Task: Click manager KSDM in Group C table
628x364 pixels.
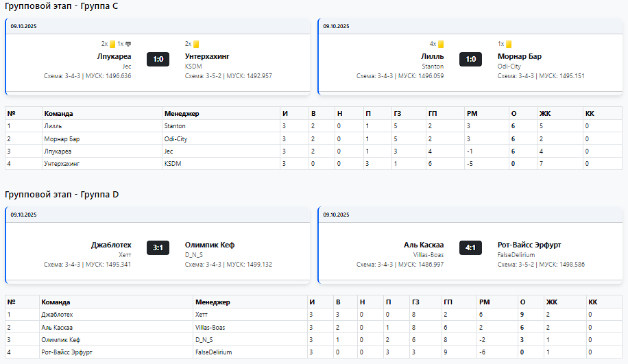Action: 171,164
